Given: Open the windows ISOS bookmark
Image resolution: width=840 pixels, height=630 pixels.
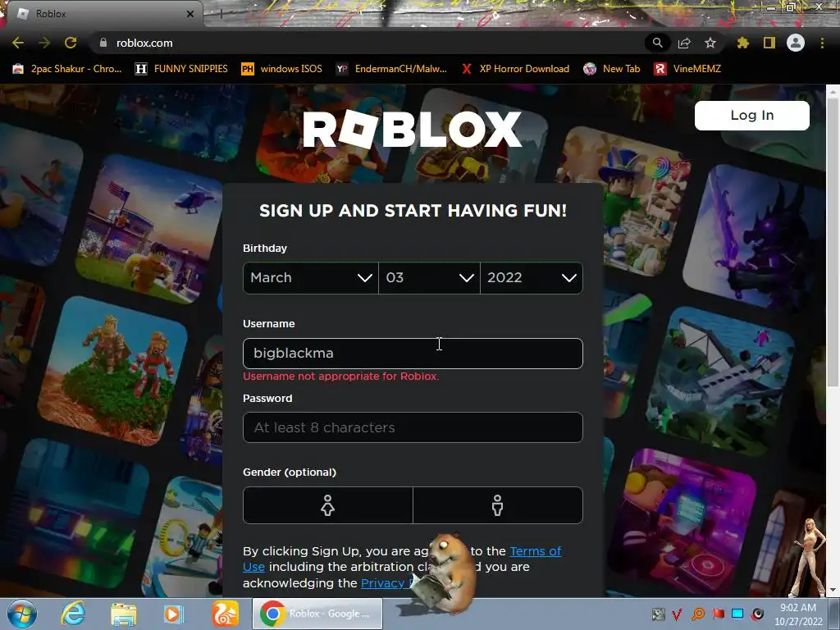Looking at the screenshot, I should (x=282, y=69).
